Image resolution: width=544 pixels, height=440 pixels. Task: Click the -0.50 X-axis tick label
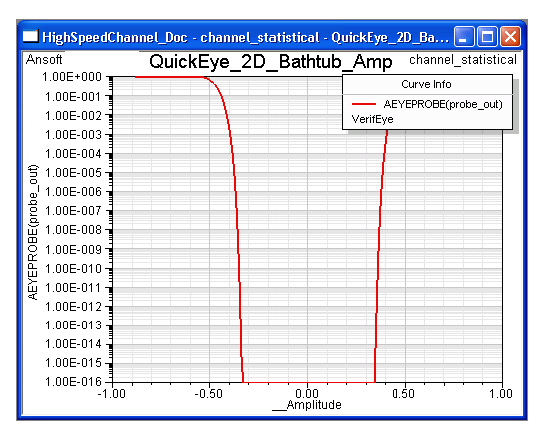pos(208,394)
